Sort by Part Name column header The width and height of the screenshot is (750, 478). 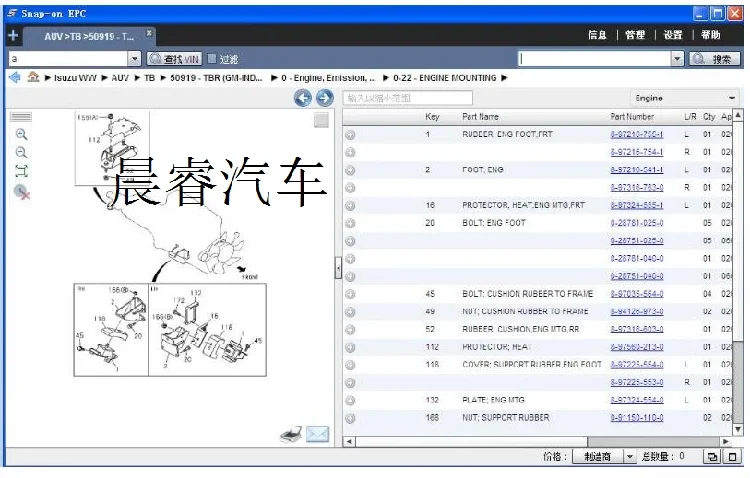[x=480, y=117]
